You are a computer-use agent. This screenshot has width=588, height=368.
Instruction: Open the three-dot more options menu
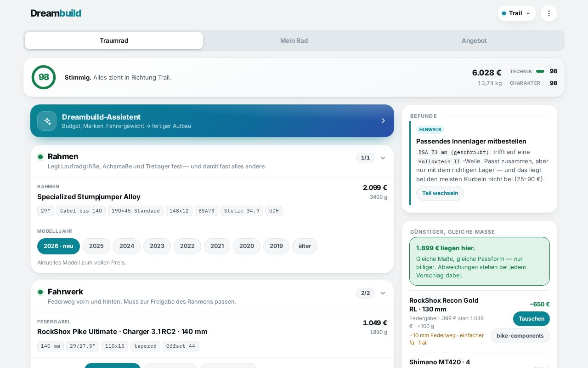[549, 13]
